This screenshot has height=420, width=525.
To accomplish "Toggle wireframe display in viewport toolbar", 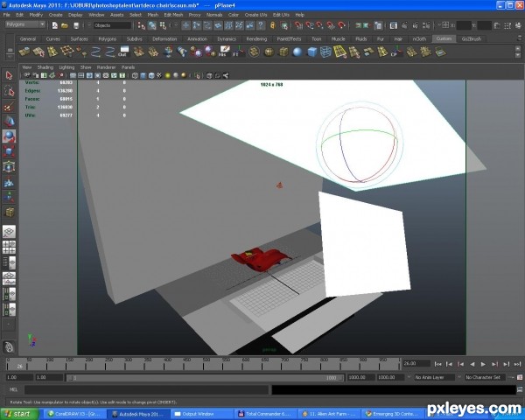I will pos(135,76).
